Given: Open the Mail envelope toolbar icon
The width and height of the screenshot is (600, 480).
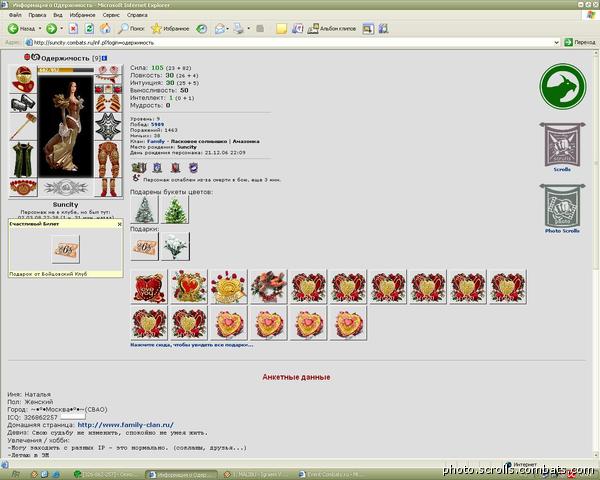Looking at the screenshot, I should coord(220,29).
